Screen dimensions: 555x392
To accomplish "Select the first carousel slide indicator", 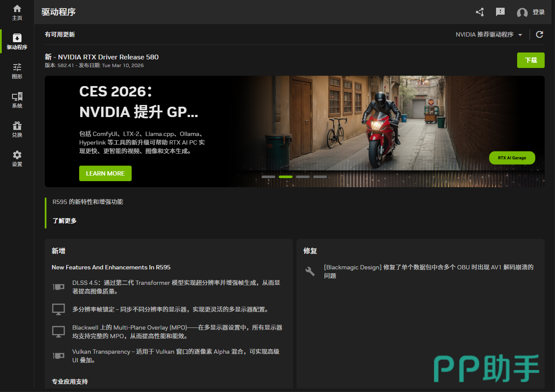I will coord(268,177).
